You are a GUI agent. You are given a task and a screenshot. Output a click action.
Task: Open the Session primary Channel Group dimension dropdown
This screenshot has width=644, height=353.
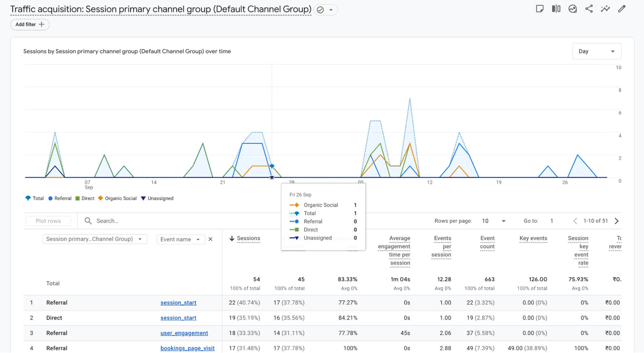pos(95,239)
